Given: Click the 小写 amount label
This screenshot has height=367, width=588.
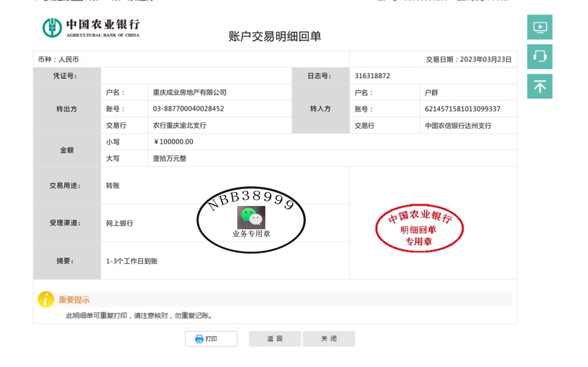Looking at the screenshot, I should coord(113,142).
